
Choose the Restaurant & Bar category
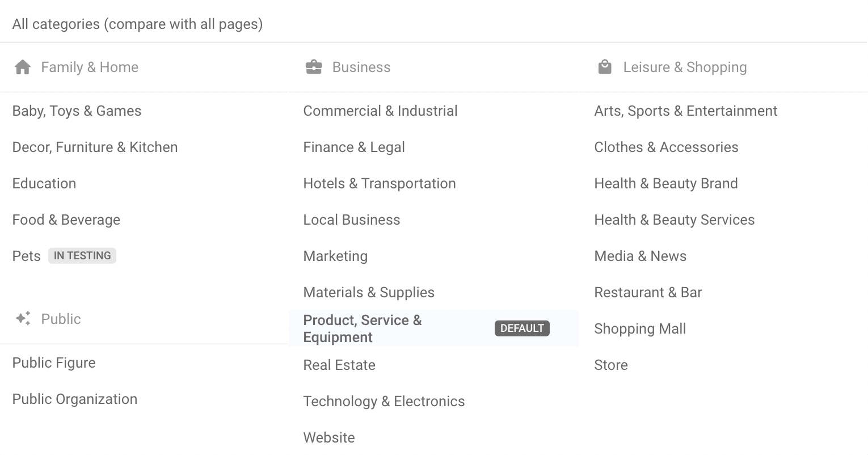[648, 293]
